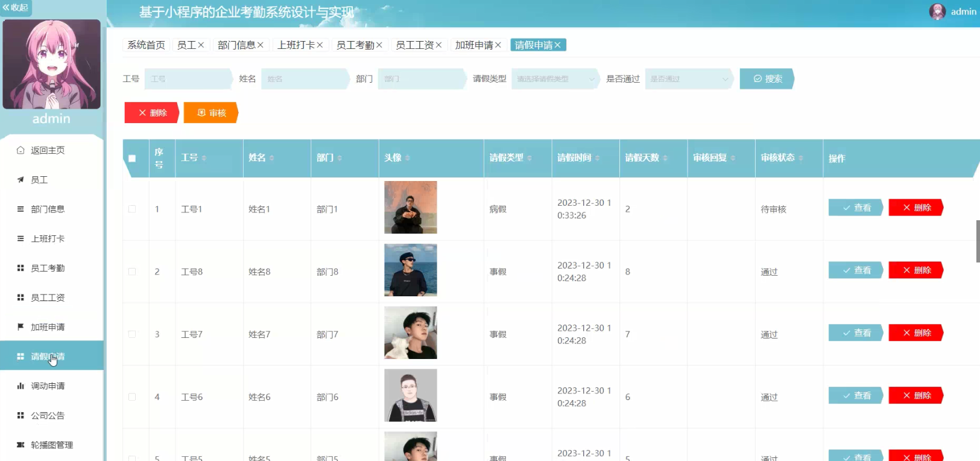
Task: Click the ticket icon beside 轮播图管理
Action: point(21,445)
